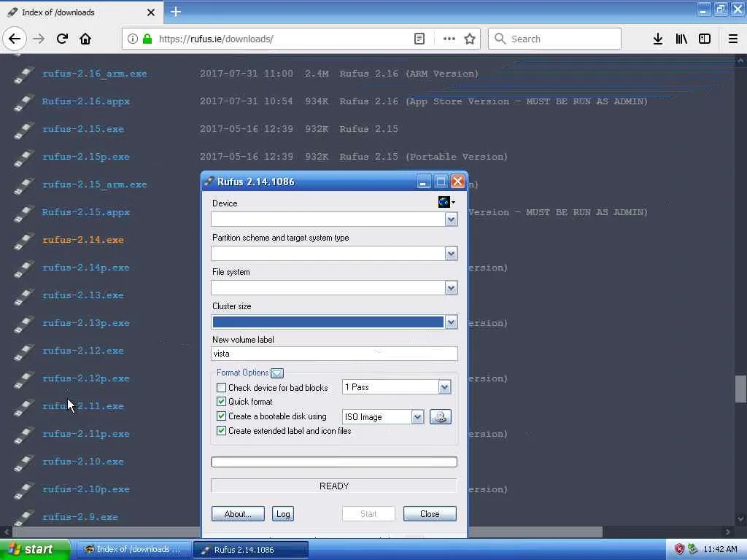Download rufus-2.15p.exe portable version
Viewport: 747px width, 560px height.
click(x=86, y=157)
